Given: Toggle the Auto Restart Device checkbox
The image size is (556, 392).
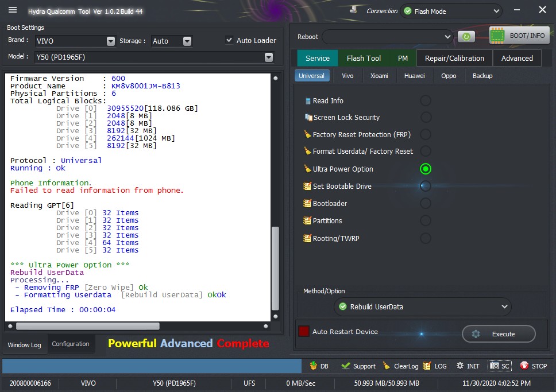Looking at the screenshot, I should [304, 331].
